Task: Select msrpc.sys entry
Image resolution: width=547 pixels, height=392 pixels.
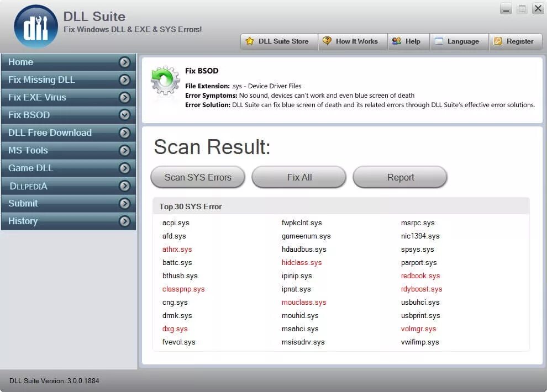Action: [x=418, y=223]
